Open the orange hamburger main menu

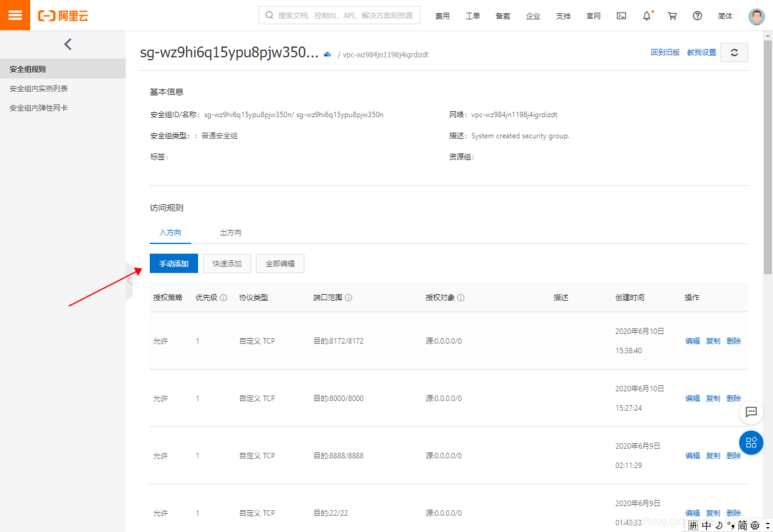15,15
